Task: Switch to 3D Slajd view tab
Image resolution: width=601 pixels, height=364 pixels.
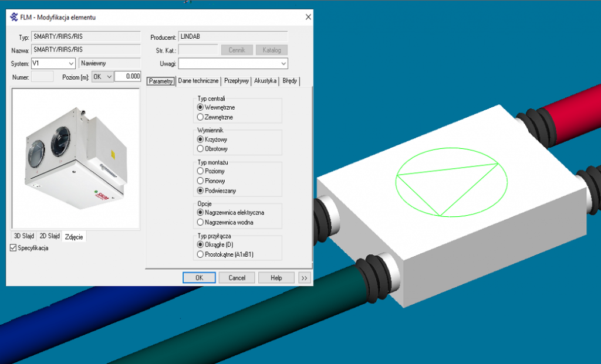Action: (x=24, y=236)
